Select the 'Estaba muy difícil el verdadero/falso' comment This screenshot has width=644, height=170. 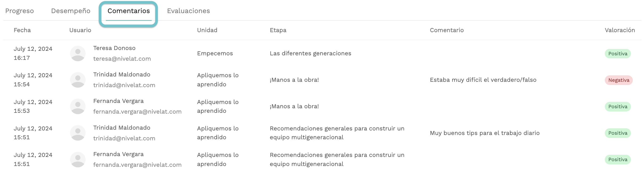tap(483, 80)
